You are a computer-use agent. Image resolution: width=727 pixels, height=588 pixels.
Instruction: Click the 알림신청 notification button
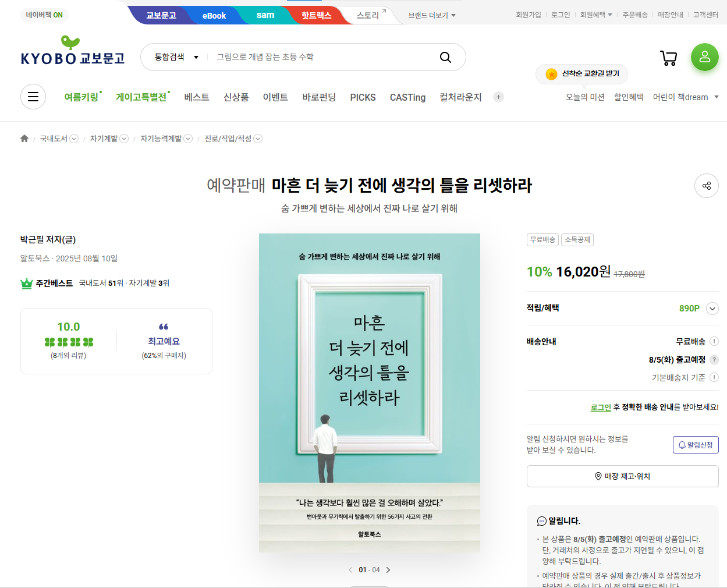click(696, 444)
